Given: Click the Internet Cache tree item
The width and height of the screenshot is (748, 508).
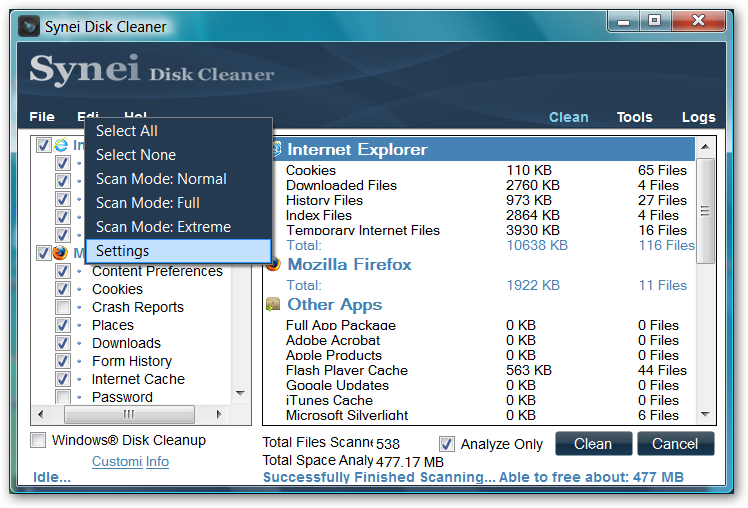Looking at the screenshot, I should pos(138,379).
